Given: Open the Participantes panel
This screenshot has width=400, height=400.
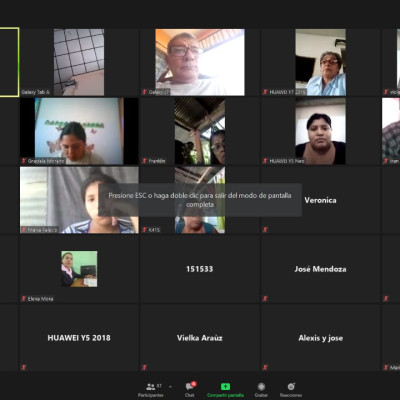Looking at the screenshot, I should [x=151, y=390].
